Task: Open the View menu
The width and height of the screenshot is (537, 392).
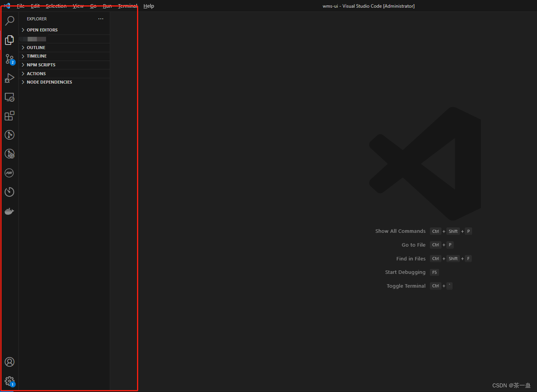Action: (78, 6)
